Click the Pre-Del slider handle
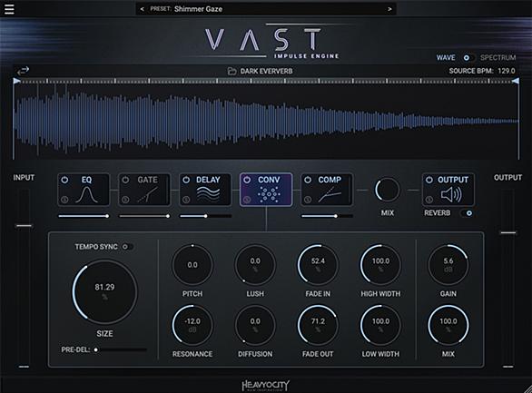Screen dimensions: 532x393 tap(96, 349)
